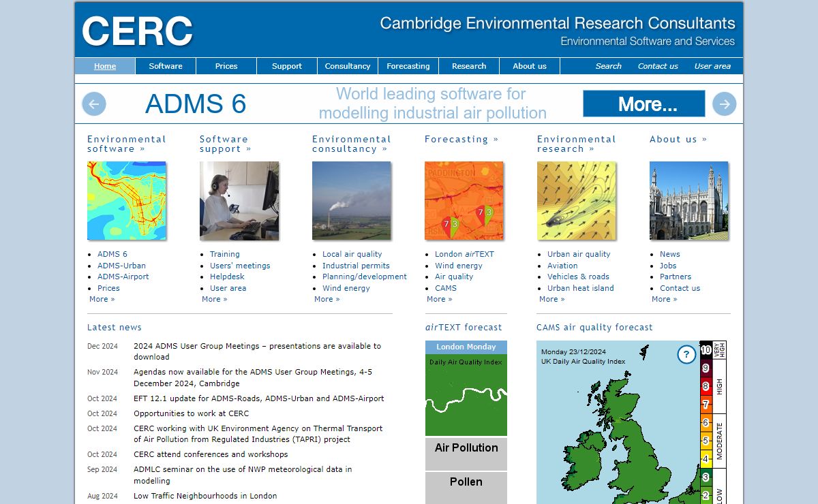Open the Urban air quality link
Screen dimensions: 818x504
(579, 254)
